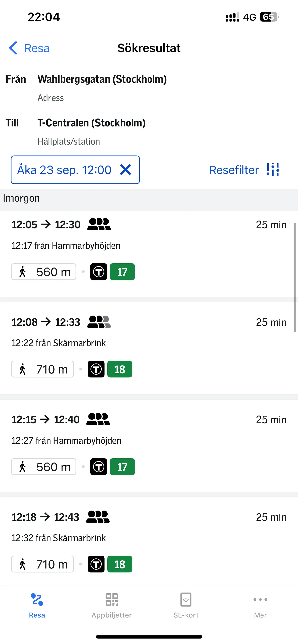This screenshot has width=298, height=644.
Task: Tap the green line 18 badge at 12:18
Action: point(120,564)
